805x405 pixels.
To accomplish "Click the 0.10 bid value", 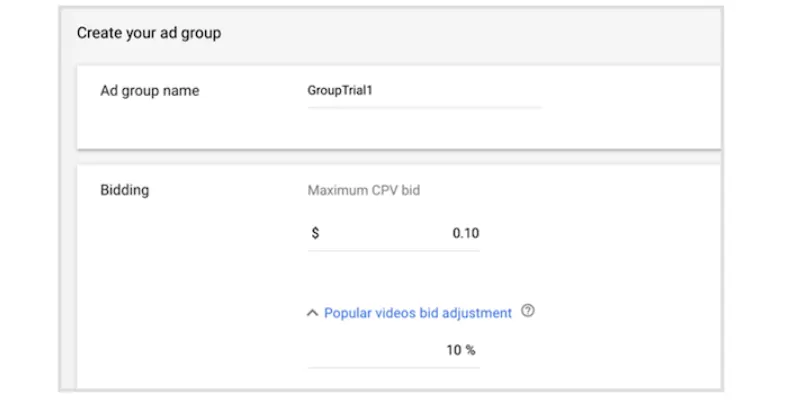I will click(x=466, y=233).
